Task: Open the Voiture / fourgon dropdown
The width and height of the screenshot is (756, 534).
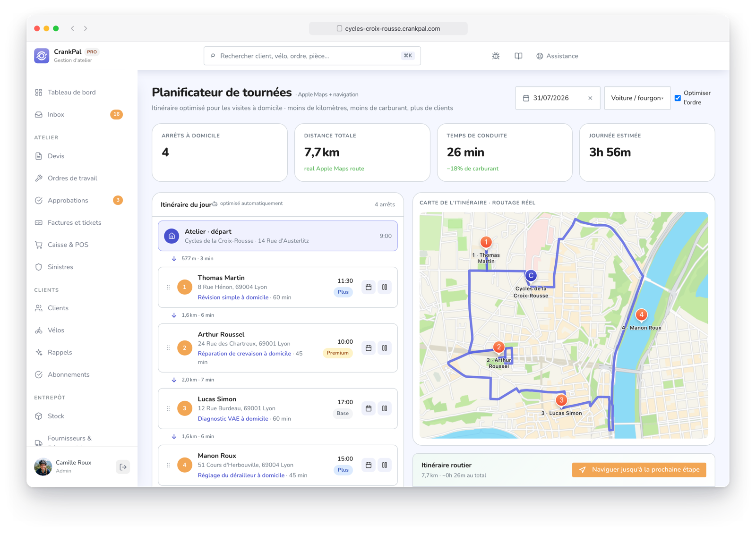Action: coord(637,98)
